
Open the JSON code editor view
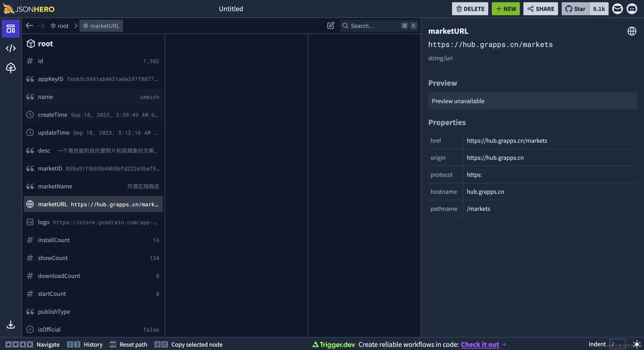click(x=11, y=48)
